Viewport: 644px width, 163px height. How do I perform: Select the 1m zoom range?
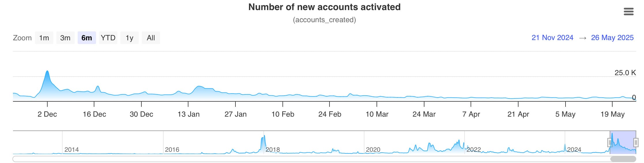coord(44,38)
